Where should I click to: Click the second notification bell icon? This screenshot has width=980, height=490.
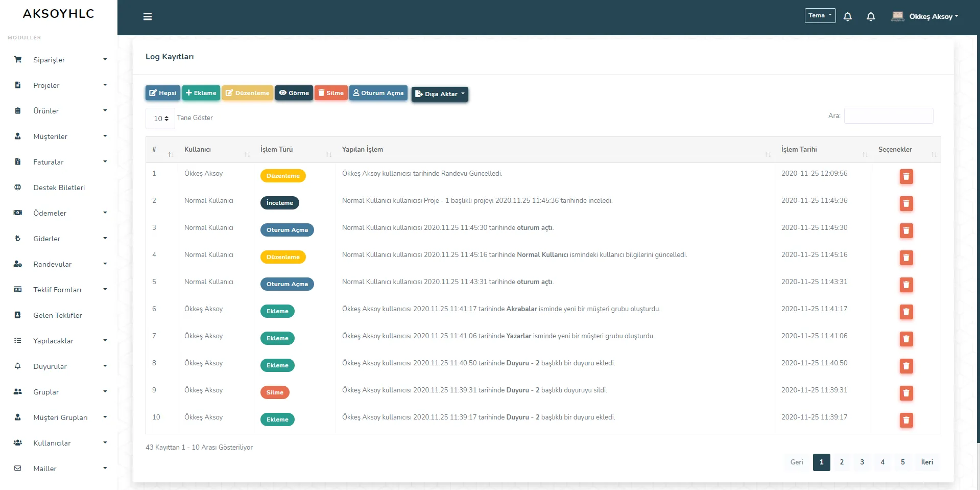pos(871,16)
